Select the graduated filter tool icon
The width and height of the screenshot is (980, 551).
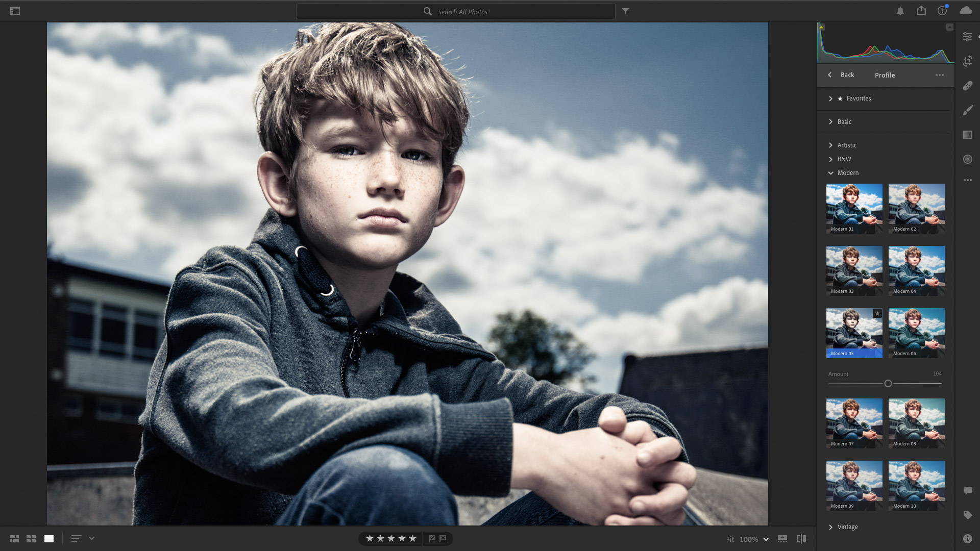[x=968, y=135]
